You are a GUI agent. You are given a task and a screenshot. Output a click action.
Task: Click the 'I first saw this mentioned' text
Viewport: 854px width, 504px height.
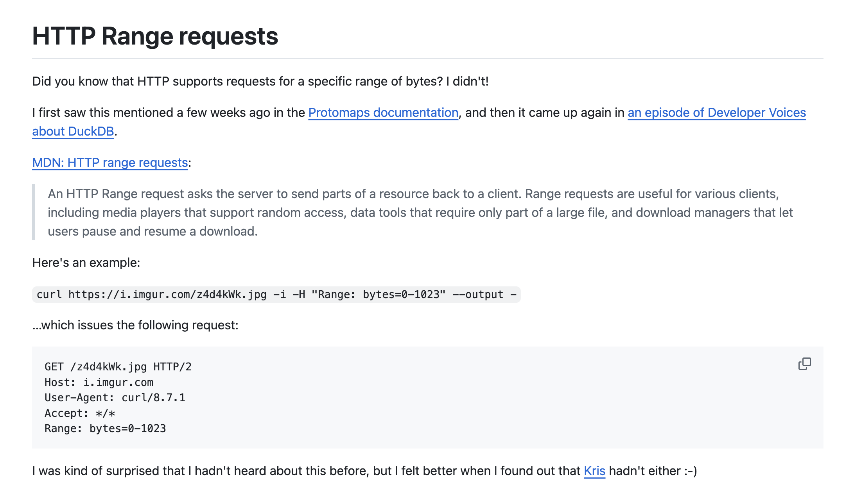tap(168, 113)
